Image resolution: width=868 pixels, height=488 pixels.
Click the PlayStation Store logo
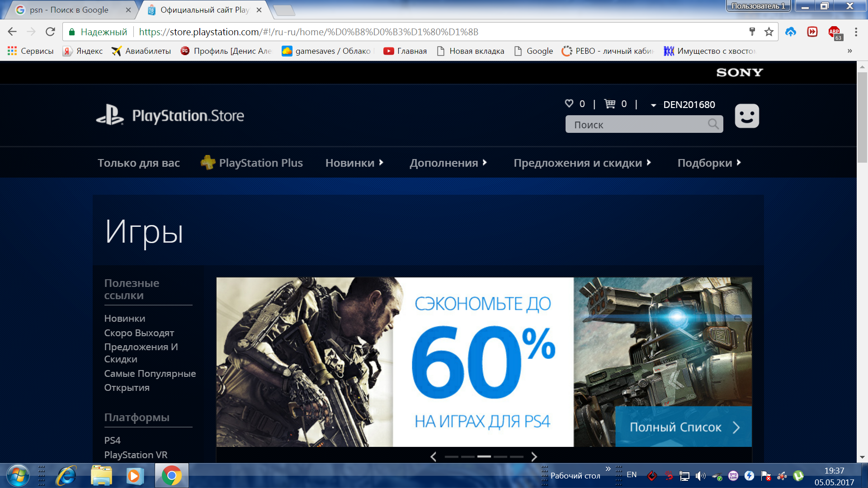(170, 116)
